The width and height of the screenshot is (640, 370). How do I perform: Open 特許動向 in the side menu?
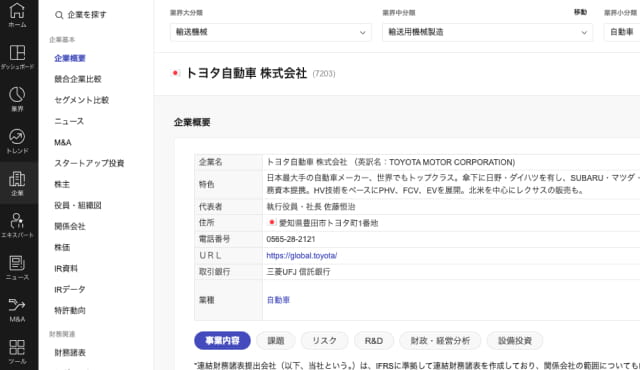pyautogui.click(x=70, y=310)
